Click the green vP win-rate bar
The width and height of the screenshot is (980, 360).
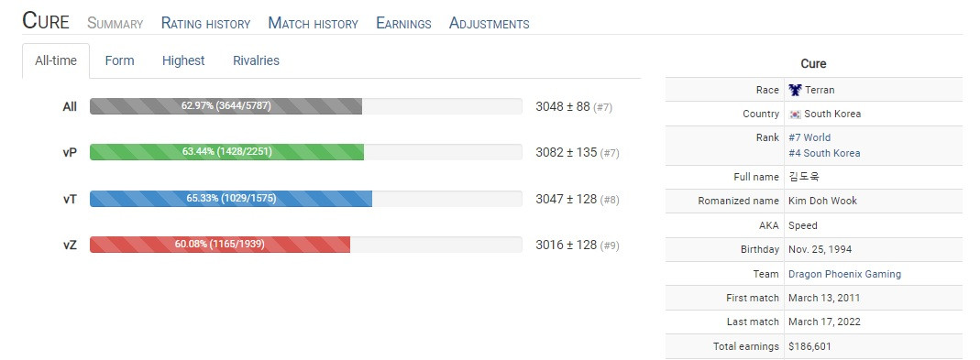(226, 152)
